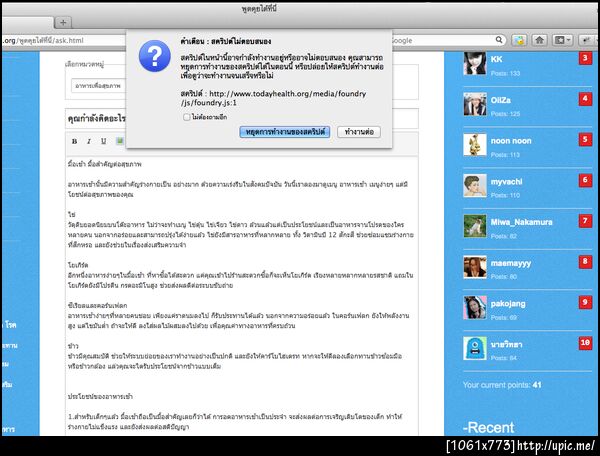The width and height of the screenshot is (600, 456).
Task: Go to the home page icon
Action: [540, 40]
